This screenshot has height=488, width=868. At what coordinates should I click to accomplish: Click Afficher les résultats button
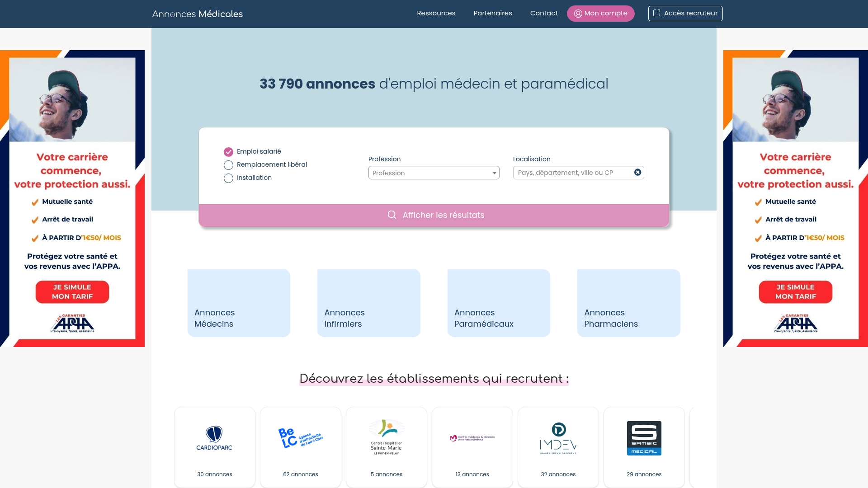[434, 215]
